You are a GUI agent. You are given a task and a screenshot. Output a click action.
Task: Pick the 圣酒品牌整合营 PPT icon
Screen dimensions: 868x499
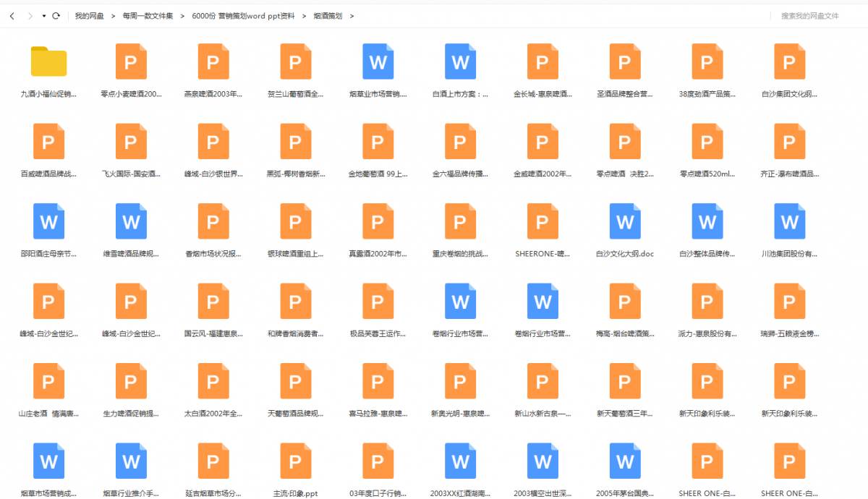[626, 61]
